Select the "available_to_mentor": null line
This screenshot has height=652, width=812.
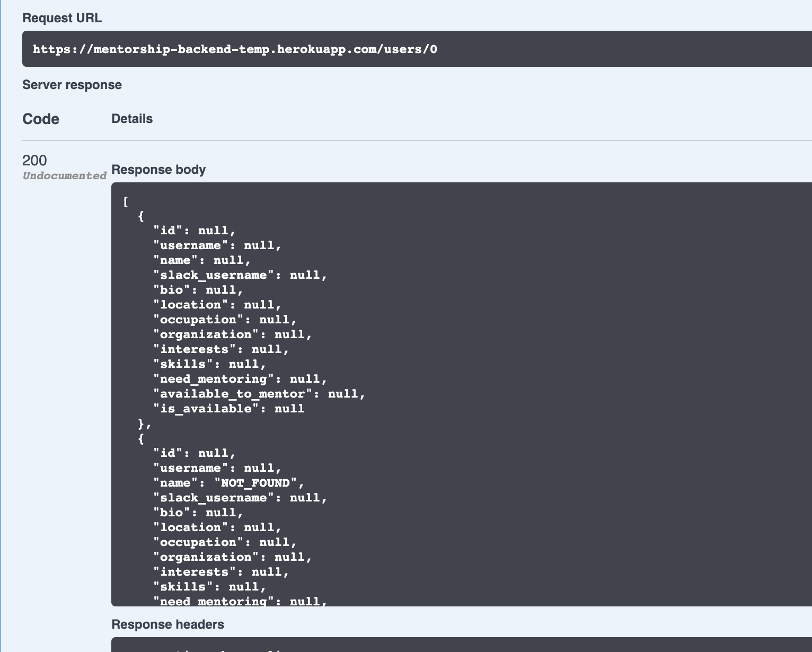click(259, 394)
